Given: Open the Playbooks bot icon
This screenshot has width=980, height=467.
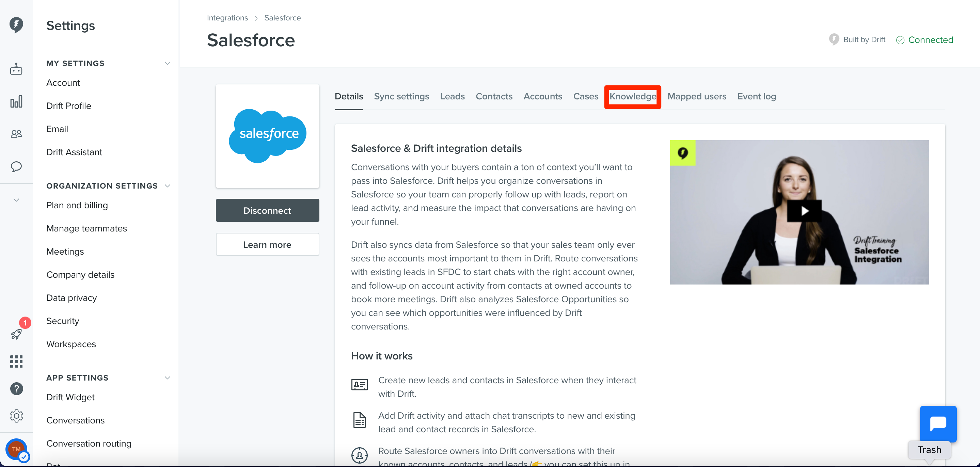Looking at the screenshot, I should point(16,69).
